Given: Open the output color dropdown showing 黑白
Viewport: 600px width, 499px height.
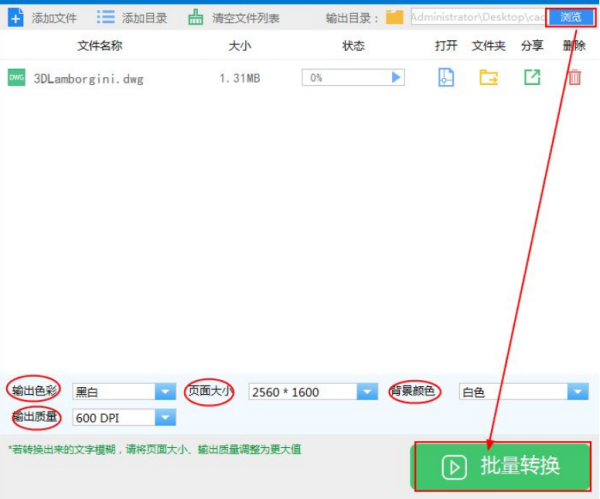Looking at the screenshot, I should [124, 391].
